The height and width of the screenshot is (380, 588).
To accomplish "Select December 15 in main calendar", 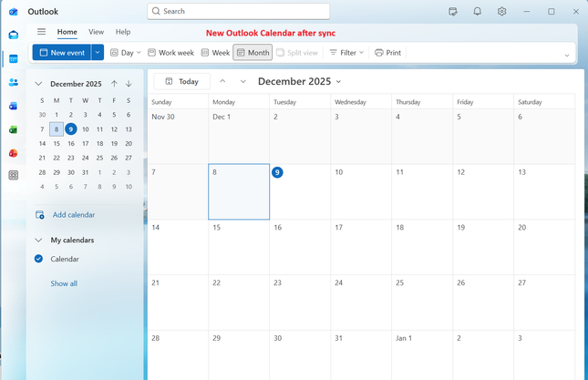I will coord(239,247).
